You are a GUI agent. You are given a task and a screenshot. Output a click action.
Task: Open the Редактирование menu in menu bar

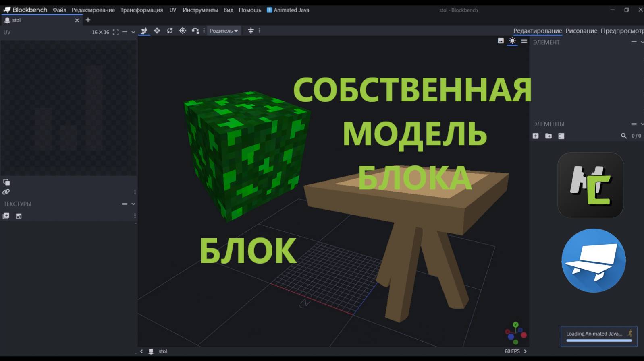coord(93,10)
